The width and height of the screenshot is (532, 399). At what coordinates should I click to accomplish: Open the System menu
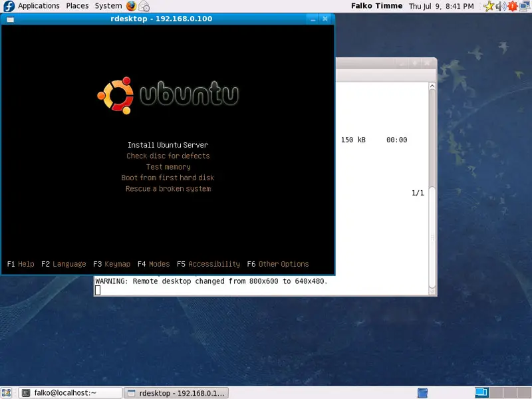108,6
